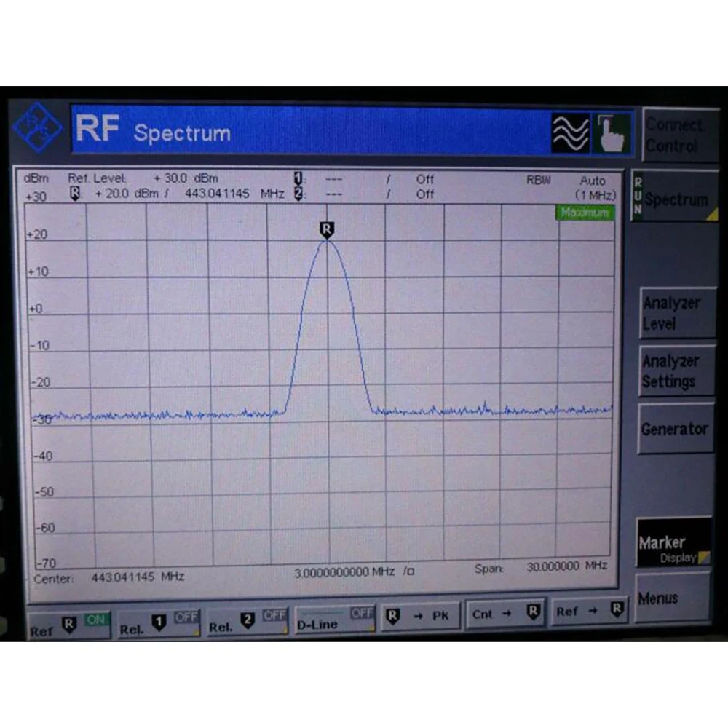This screenshot has width=728, height=728.
Task: Click the Cnt to R softkey
Action: [x=506, y=614]
